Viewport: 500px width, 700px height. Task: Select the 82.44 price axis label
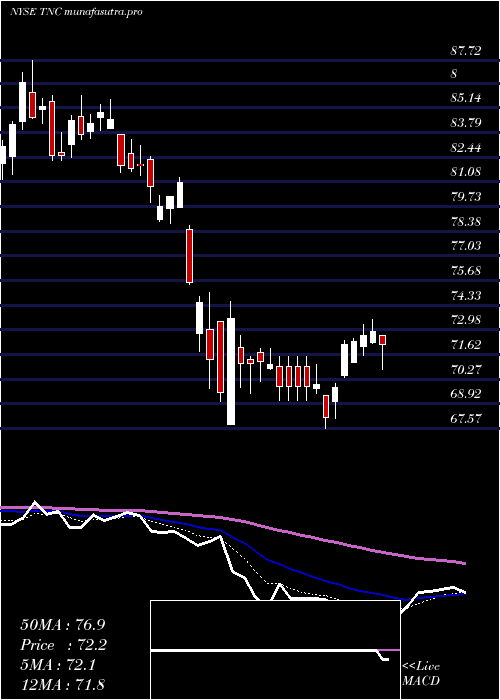tap(466, 147)
